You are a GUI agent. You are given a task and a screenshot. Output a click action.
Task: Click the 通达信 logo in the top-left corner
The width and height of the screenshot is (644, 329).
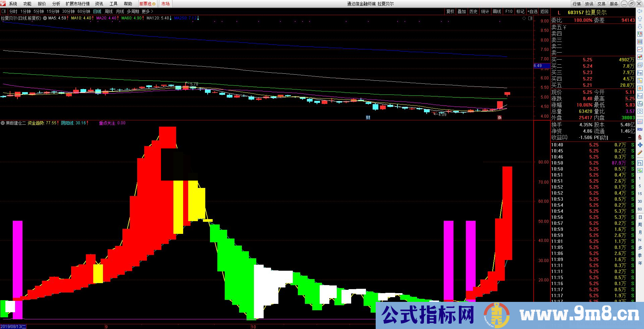(x=4, y=4)
